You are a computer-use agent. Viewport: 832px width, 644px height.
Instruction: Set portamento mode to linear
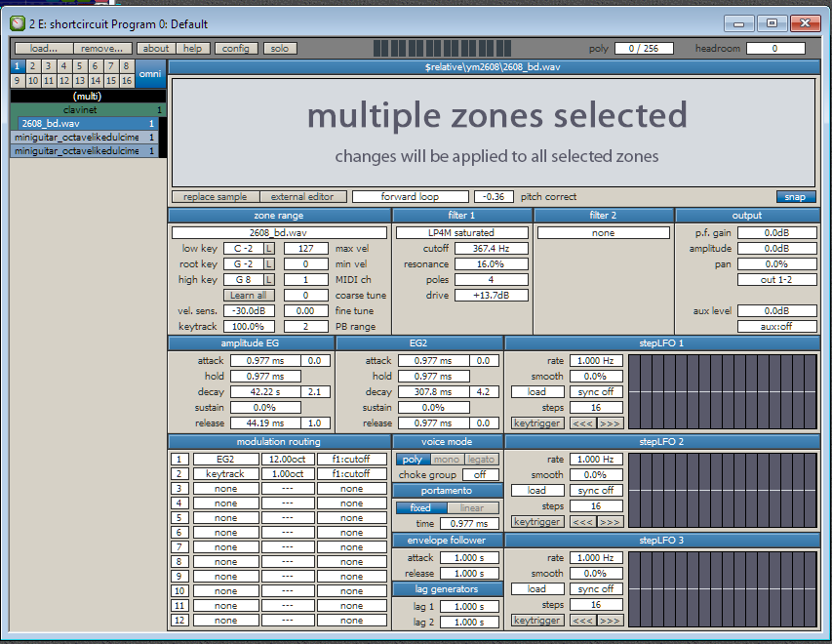(472, 507)
